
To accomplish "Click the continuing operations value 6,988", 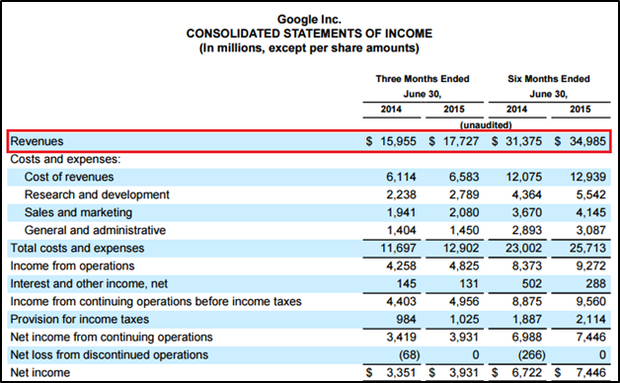I will click(x=527, y=337).
